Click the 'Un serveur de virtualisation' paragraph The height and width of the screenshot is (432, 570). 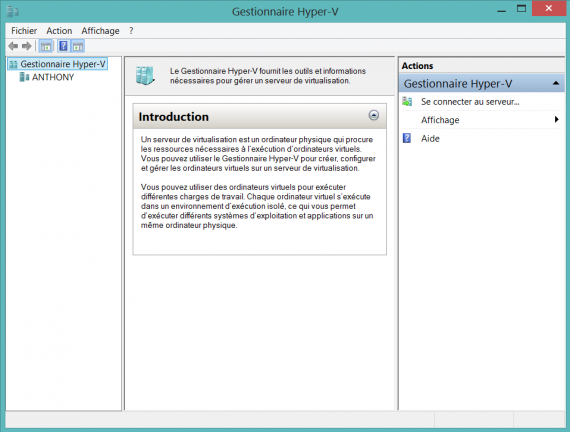pos(258,154)
